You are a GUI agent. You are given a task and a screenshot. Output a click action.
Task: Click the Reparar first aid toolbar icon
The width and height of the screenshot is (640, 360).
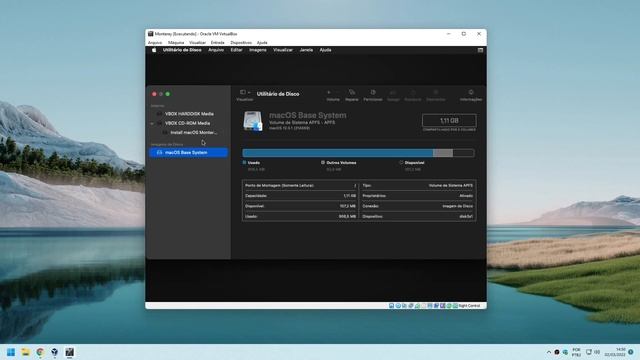(351, 92)
